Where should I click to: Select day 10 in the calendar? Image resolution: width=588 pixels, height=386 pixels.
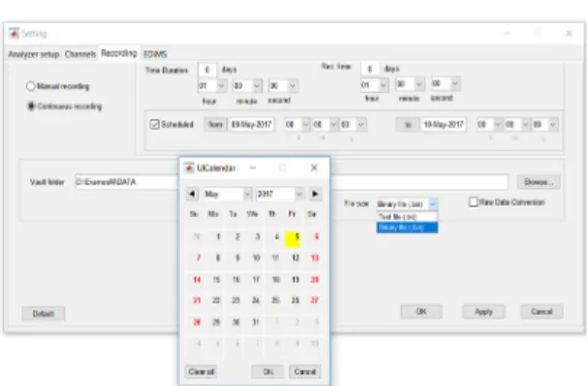(256, 258)
